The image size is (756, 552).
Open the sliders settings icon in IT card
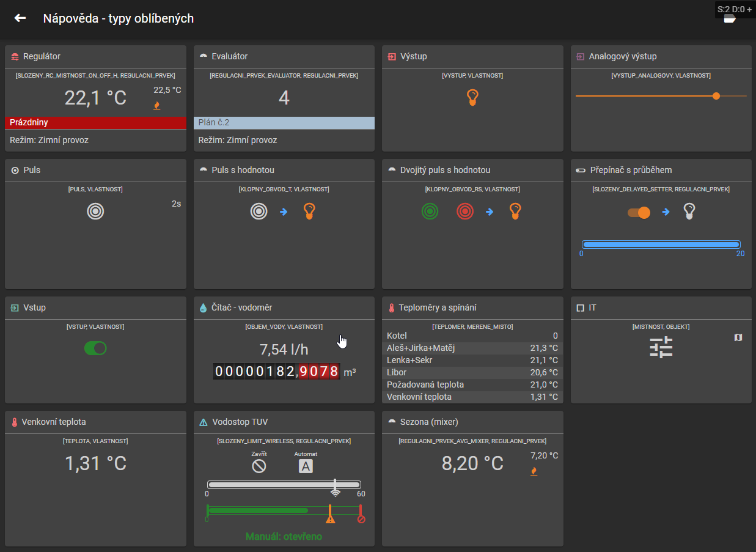[661, 347]
